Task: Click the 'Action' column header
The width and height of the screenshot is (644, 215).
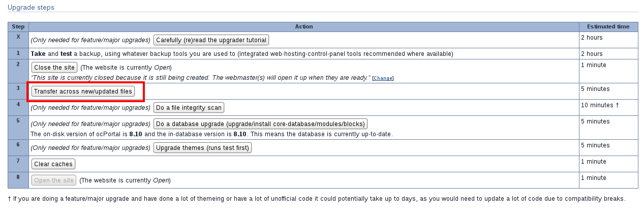Action: pyautogui.click(x=304, y=26)
